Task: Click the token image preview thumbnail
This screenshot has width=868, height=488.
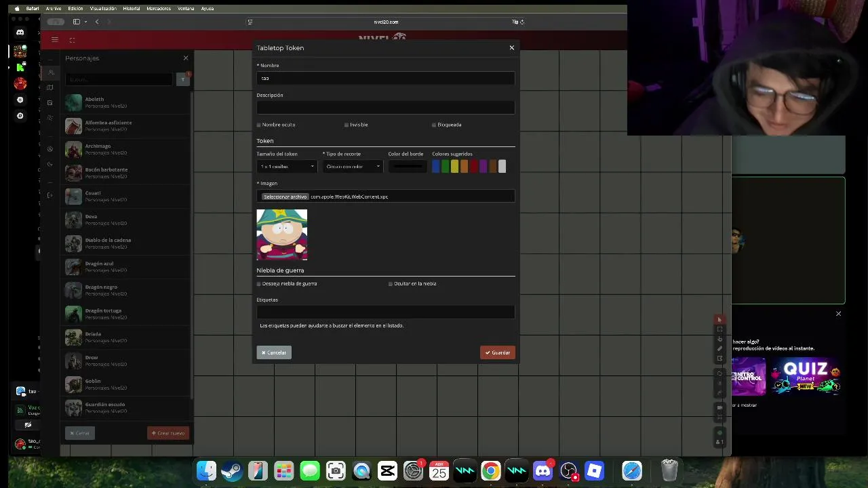Action: click(x=282, y=235)
